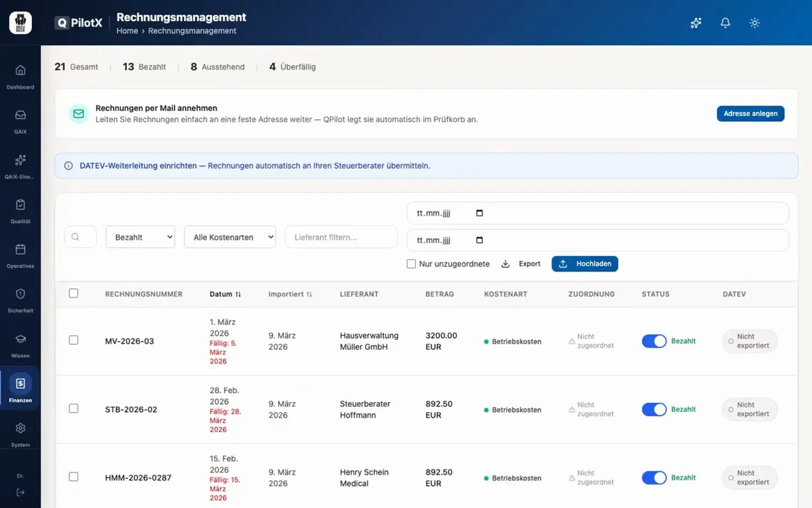Open the Qualität clipboard sidebar icon
The image size is (812, 508).
coord(20,205)
